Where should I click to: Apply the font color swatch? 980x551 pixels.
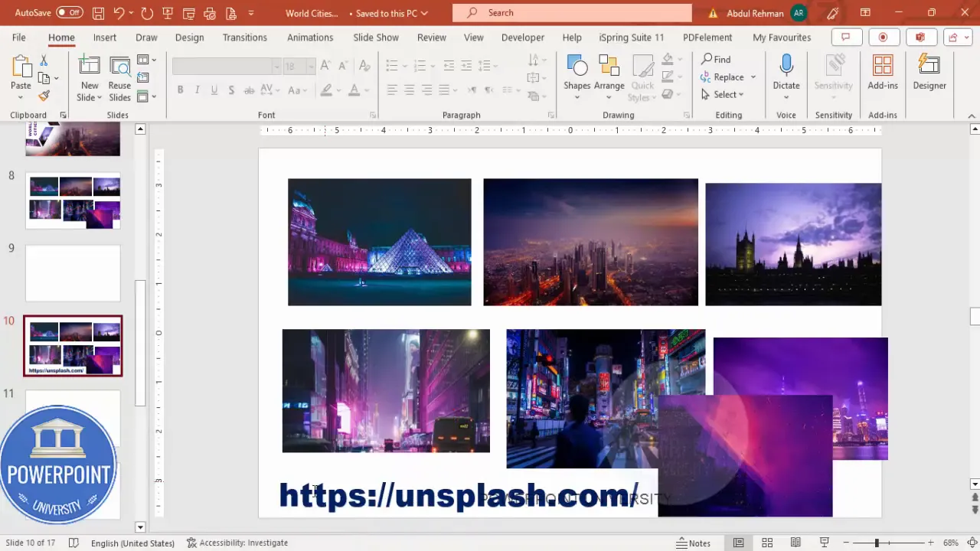tap(354, 90)
